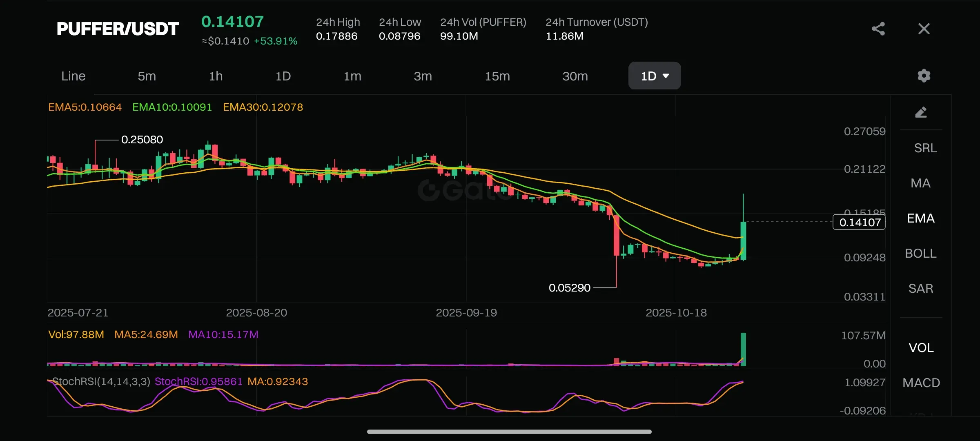Viewport: 980px width, 441px height.
Task: Toggle the MA overlay indicator
Action: (x=920, y=183)
